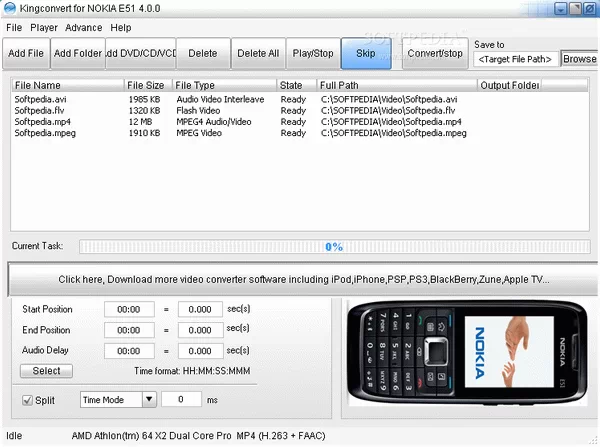
Task: Click the C:\SOFTPEDIA\Video\Softpedia.mpeg path cell
Action: point(393,133)
